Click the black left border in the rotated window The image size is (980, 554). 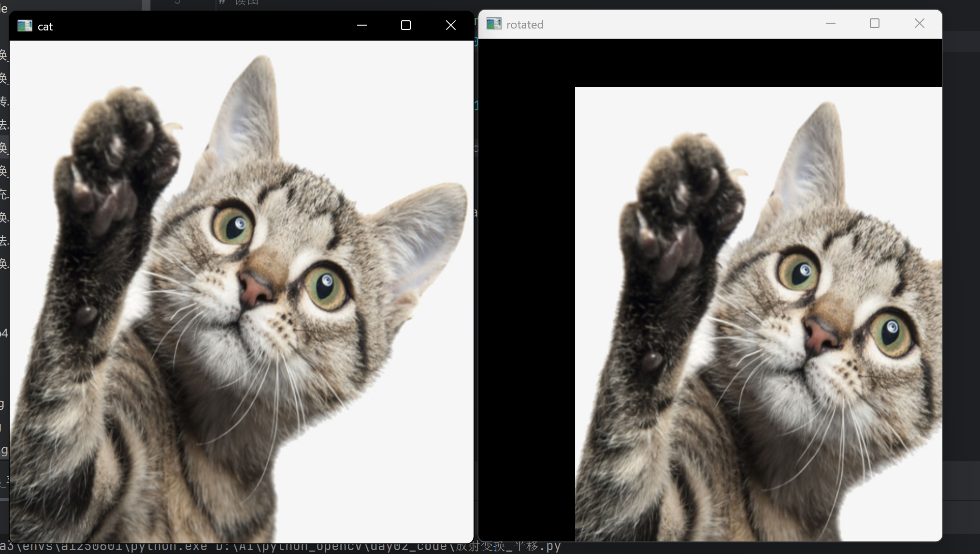527,314
